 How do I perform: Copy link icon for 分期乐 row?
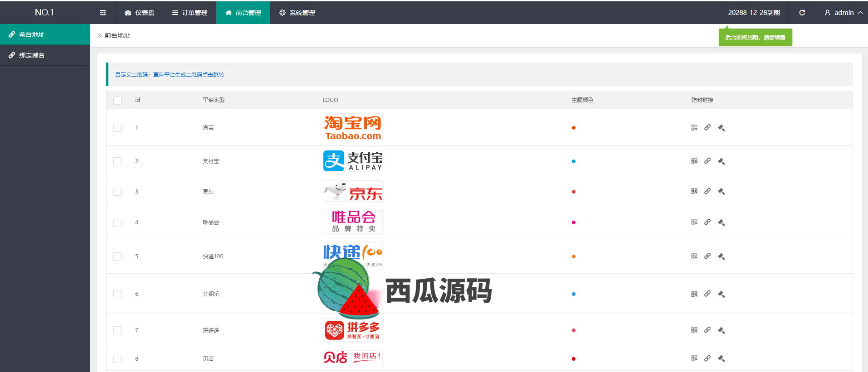tap(707, 294)
